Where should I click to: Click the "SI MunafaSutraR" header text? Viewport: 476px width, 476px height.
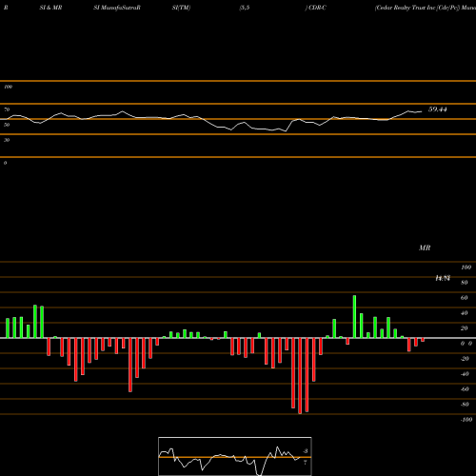117,8
